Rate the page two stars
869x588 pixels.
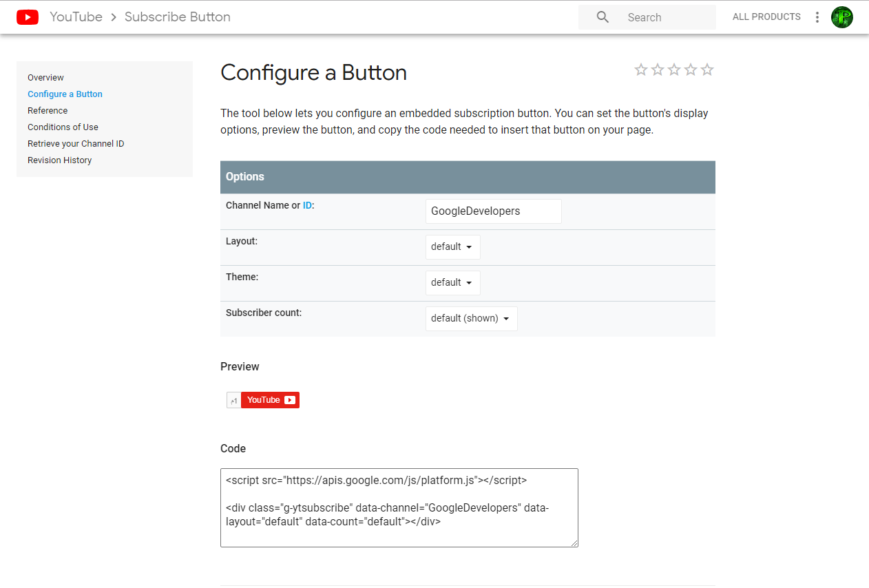[658, 70]
